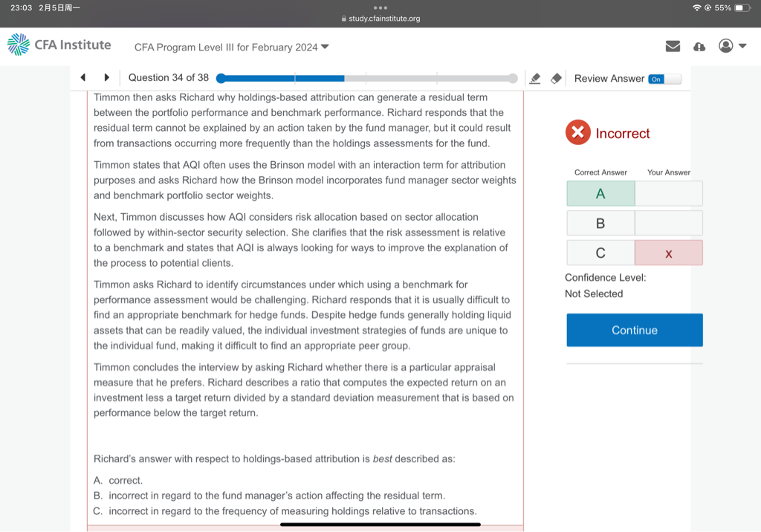Select answer row B cell
Image resolution: width=761 pixels, height=532 pixels.
pyautogui.click(x=600, y=224)
